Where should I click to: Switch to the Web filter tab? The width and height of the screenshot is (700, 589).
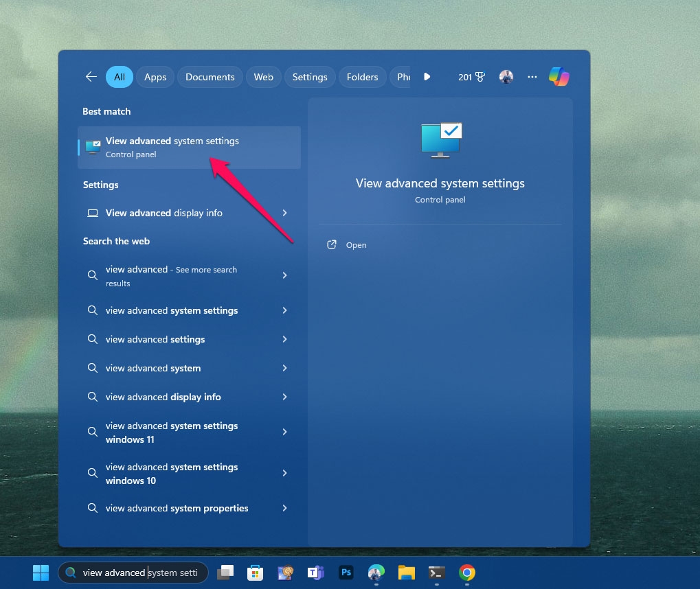263,77
